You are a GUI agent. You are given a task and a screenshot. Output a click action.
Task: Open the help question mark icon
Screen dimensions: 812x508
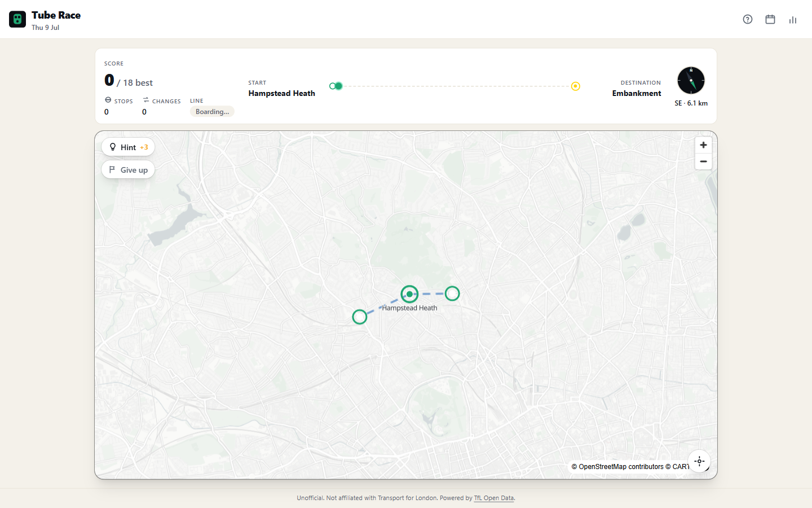pos(748,19)
